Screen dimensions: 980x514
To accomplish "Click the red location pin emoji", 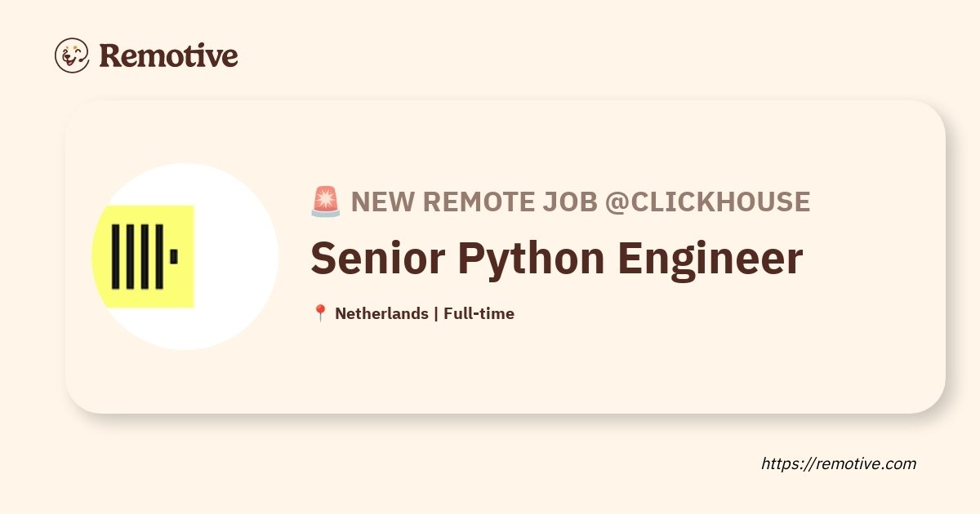I will (320, 313).
